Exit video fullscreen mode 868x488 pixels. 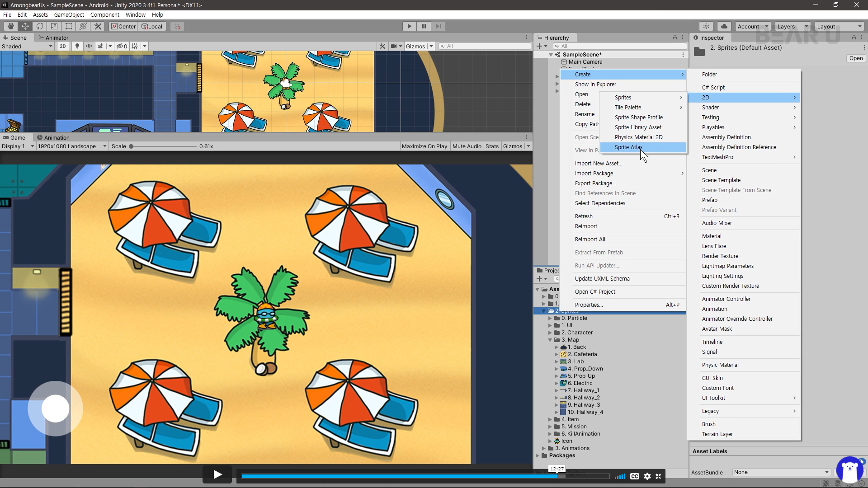point(658,476)
